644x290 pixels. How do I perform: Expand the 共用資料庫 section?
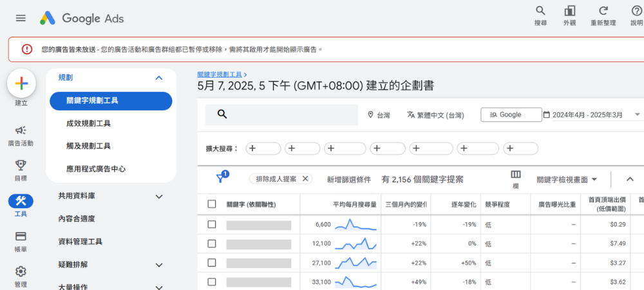click(159, 197)
